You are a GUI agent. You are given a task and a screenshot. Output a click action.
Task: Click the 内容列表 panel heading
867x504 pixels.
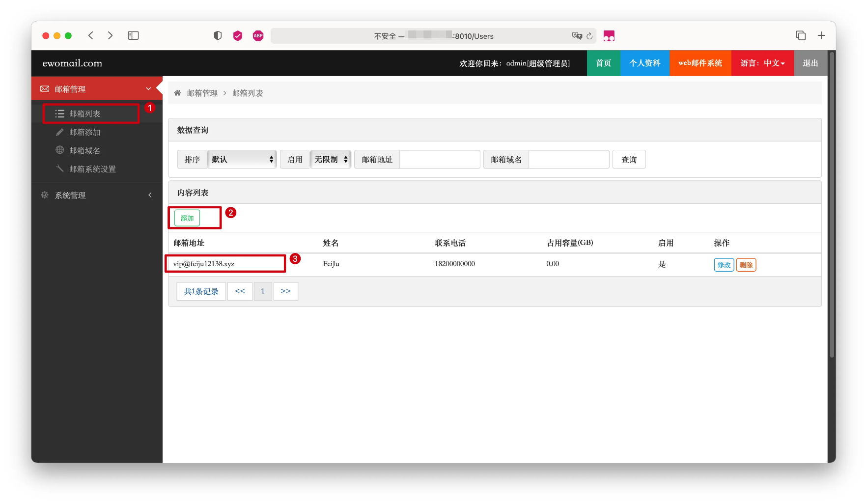tap(193, 193)
